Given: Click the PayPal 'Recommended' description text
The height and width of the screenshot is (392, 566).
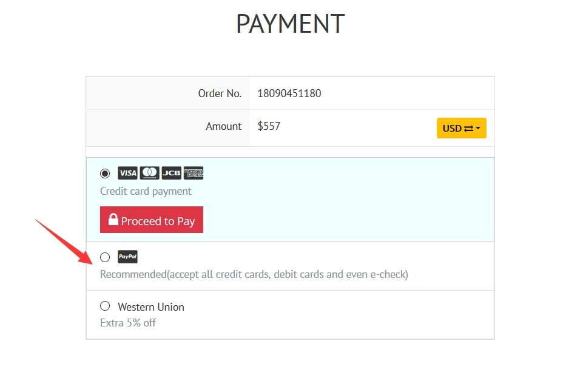Looking at the screenshot, I should (x=254, y=274).
